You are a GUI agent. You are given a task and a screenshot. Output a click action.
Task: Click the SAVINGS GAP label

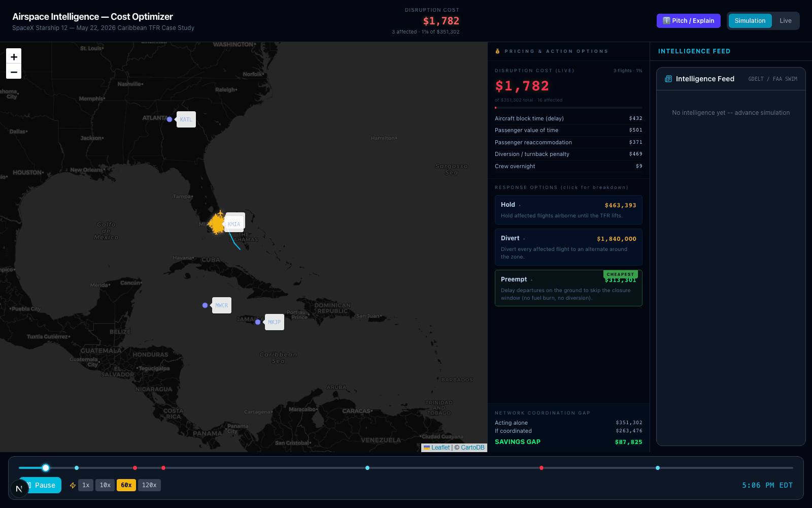click(x=518, y=442)
